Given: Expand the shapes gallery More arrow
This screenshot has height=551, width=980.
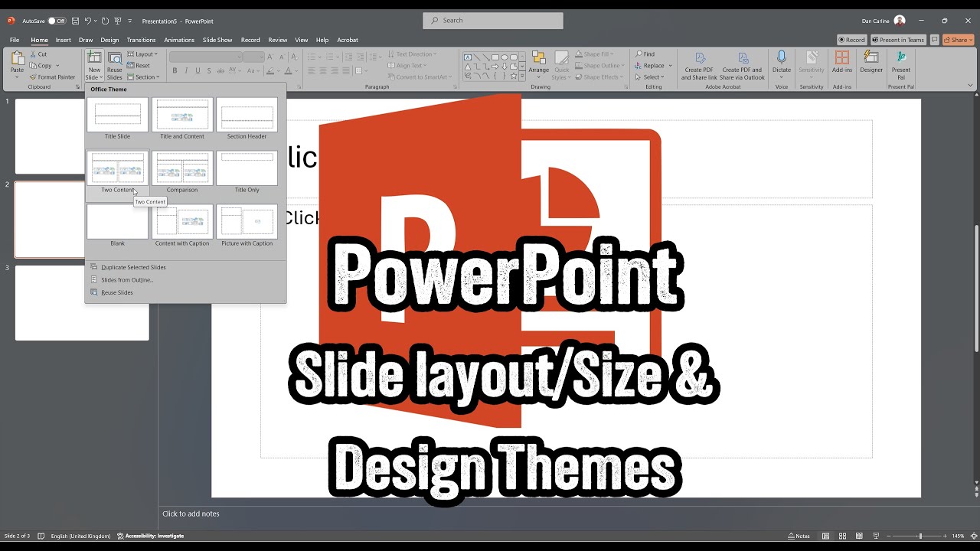Looking at the screenshot, I should click(522, 77).
